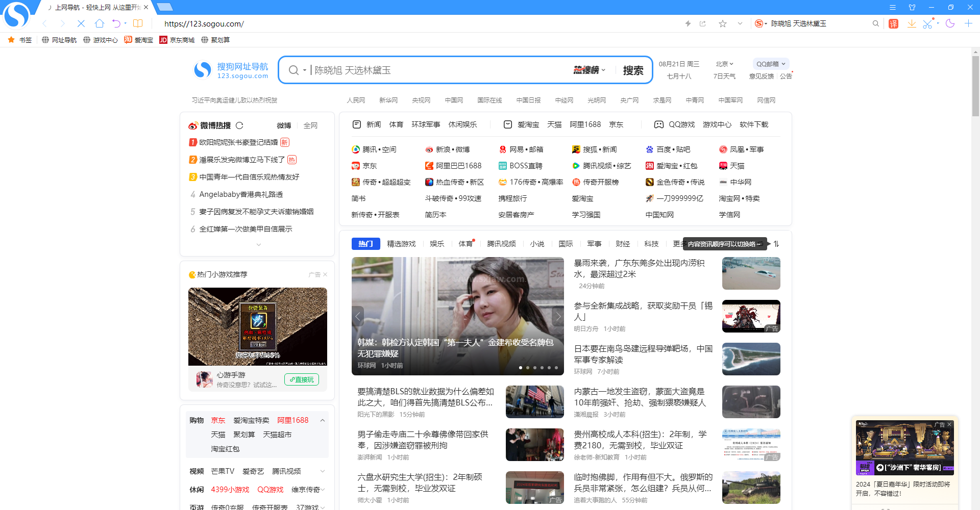Image resolution: width=980 pixels, height=510 pixels.
Task: Toggle night mode moon icon
Action: pos(950,23)
